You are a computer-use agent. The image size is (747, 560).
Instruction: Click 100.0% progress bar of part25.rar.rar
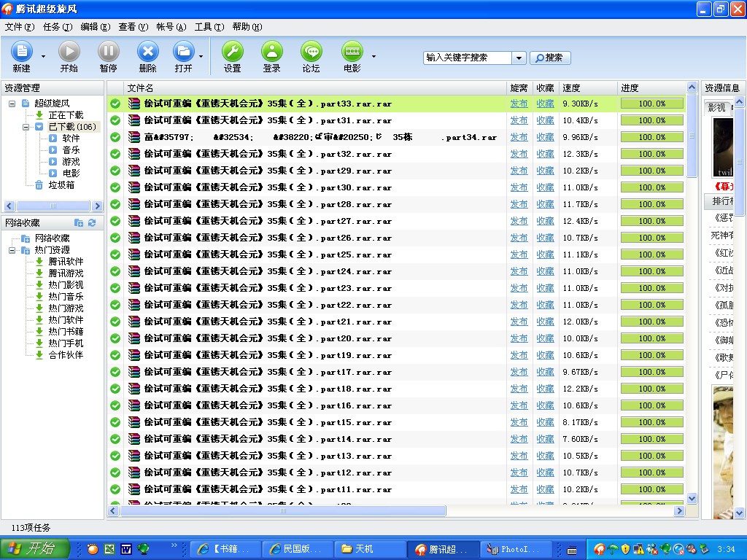tap(652, 254)
